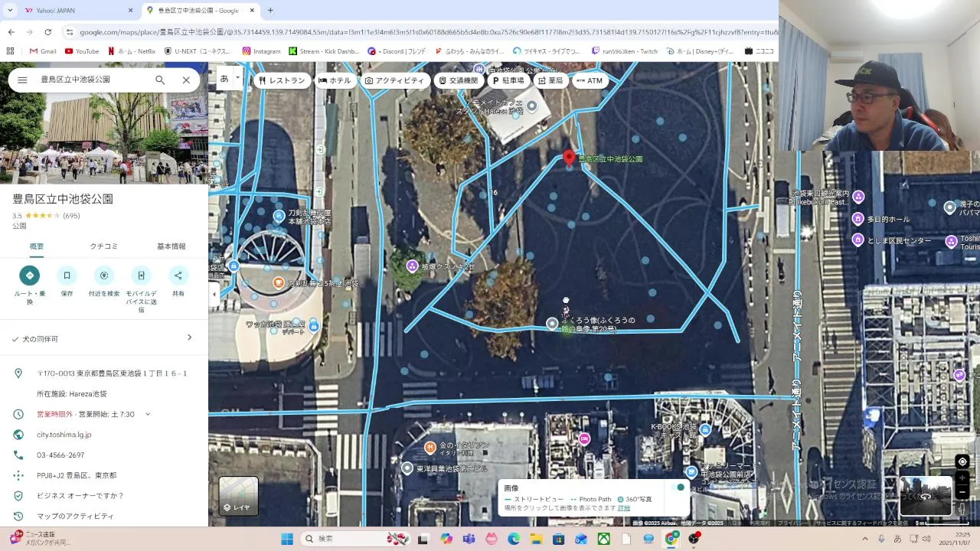Open the Chrome apps grid shortcut
The image size is (980, 551).
10,51
